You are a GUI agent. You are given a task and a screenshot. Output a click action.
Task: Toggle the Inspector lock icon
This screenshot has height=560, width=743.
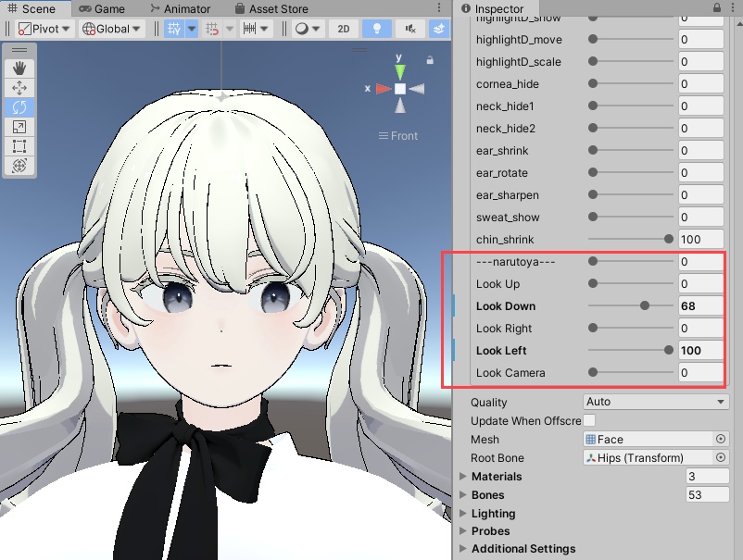[717, 7]
